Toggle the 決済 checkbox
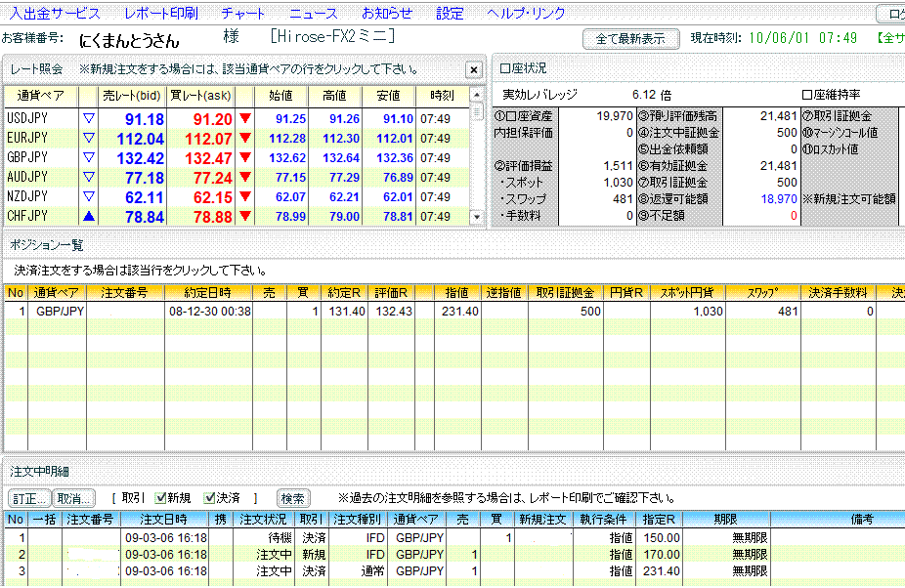The width and height of the screenshot is (905, 588). [209, 498]
